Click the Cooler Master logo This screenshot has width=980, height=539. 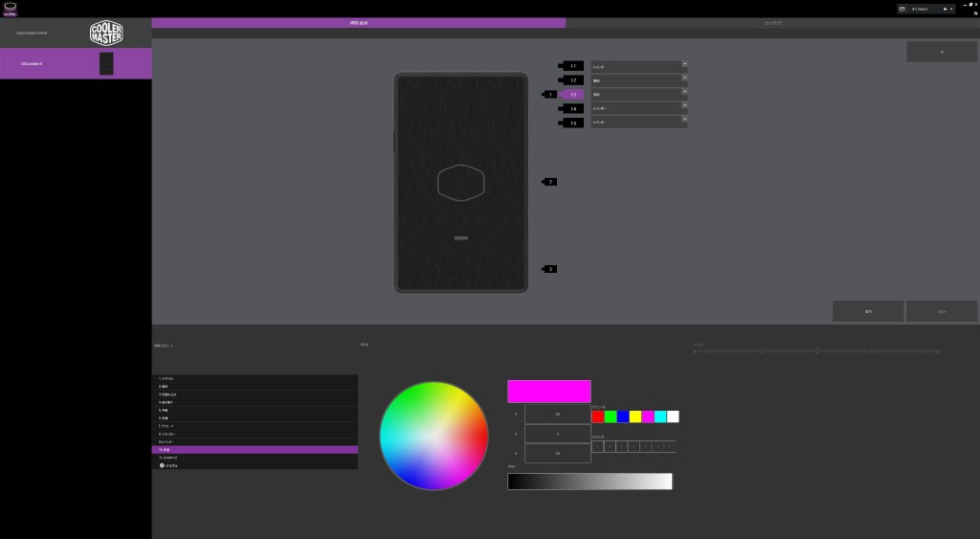tap(106, 34)
